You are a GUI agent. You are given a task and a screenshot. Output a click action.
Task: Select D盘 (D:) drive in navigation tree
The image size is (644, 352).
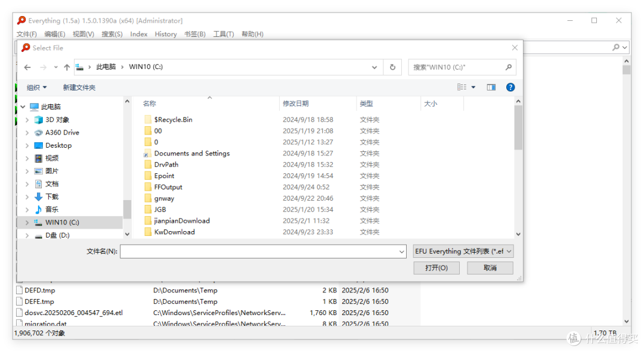click(x=57, y=235)
